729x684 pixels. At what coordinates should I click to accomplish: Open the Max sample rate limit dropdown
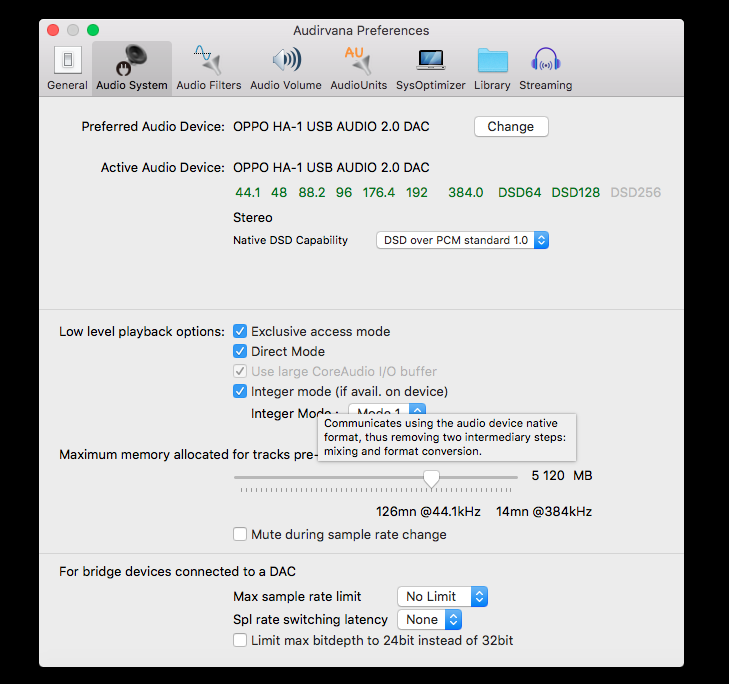pos(442,596)
